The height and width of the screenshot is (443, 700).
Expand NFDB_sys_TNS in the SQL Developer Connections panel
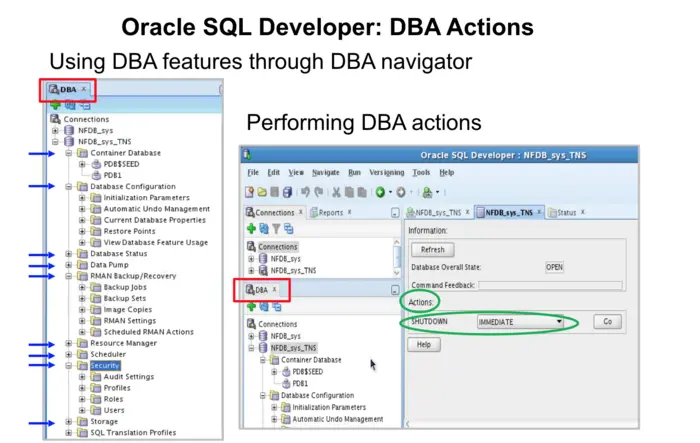pos(251,271)
